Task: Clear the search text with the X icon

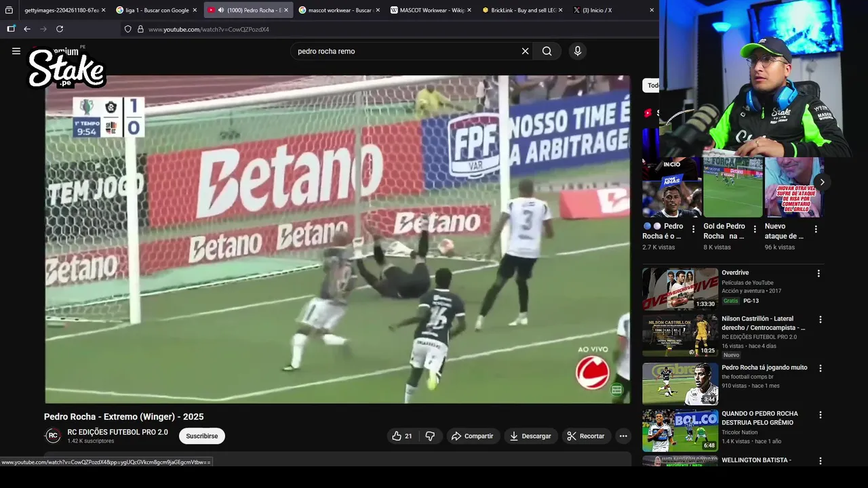Action: (525, 51)
